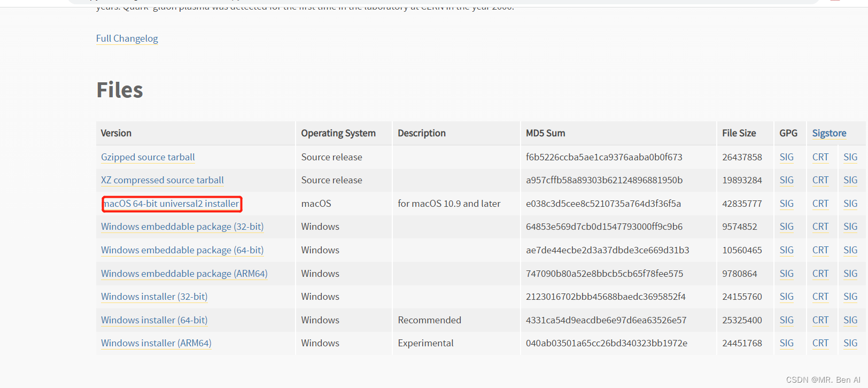Image resolution: width=868 pixels, height=388 pixels.
Task: Open Sigstore SIG for Windows embeddable ARM64
Action: (x=850, y=274)
